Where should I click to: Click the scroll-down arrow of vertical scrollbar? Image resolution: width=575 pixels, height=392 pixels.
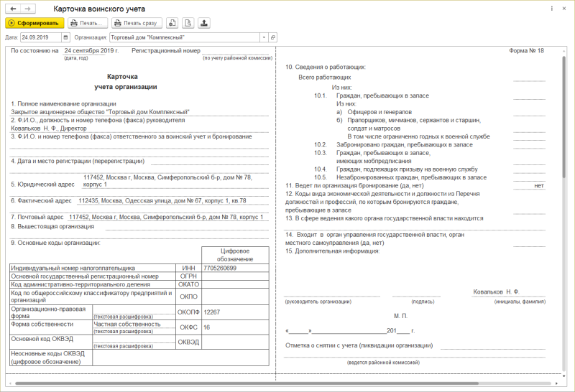[564, 375]
